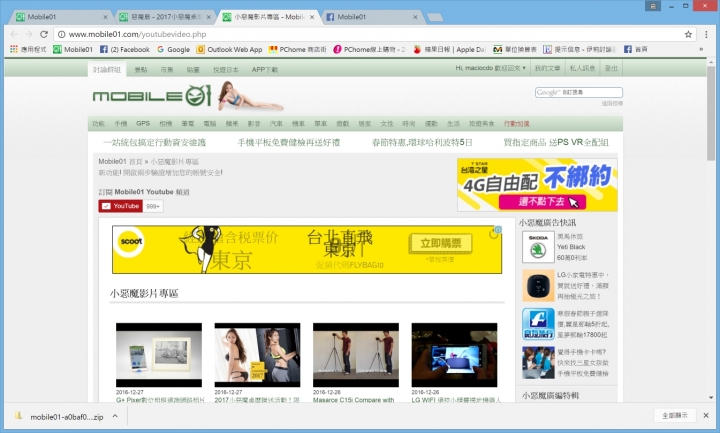The image size is (720, 433).
Task: Open the 手機 category in menu
Action: pos(120,124)
